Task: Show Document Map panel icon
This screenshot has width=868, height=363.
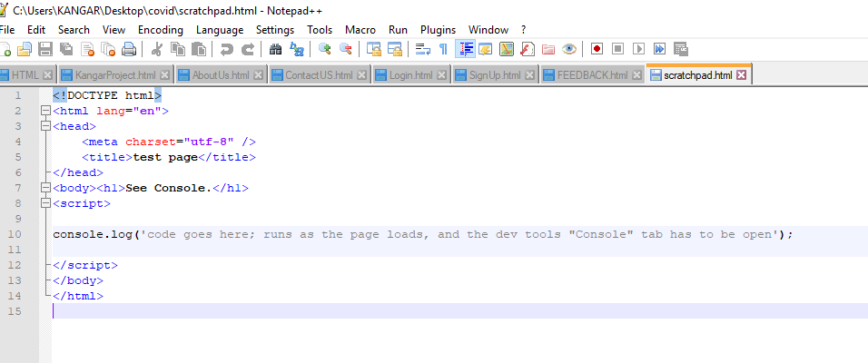Action: [x=507, y=49]
